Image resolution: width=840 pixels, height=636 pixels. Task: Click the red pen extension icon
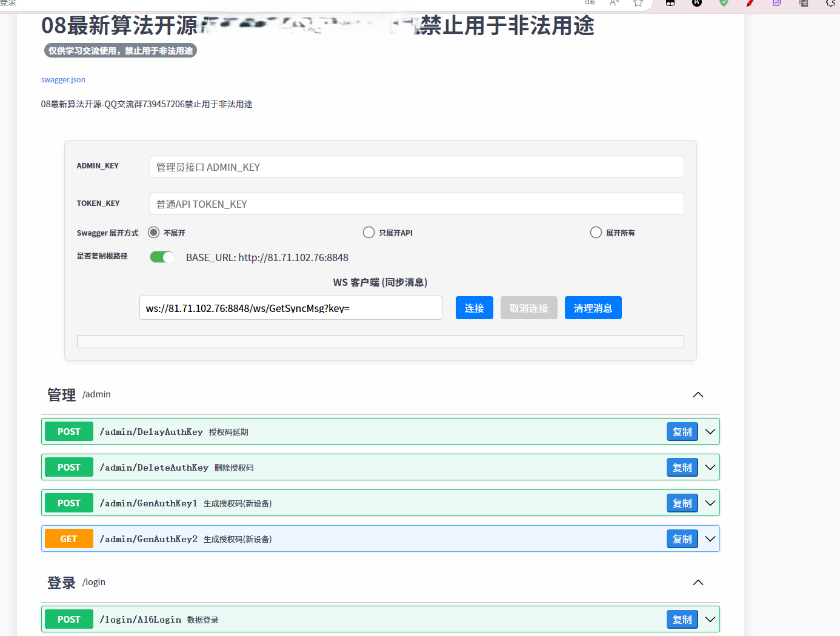pos(750,3)
